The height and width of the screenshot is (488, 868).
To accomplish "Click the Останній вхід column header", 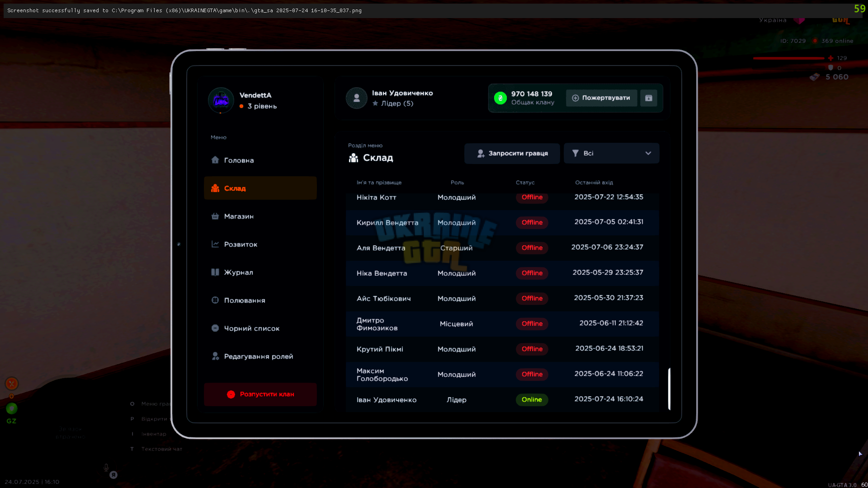I will (594, 183).
